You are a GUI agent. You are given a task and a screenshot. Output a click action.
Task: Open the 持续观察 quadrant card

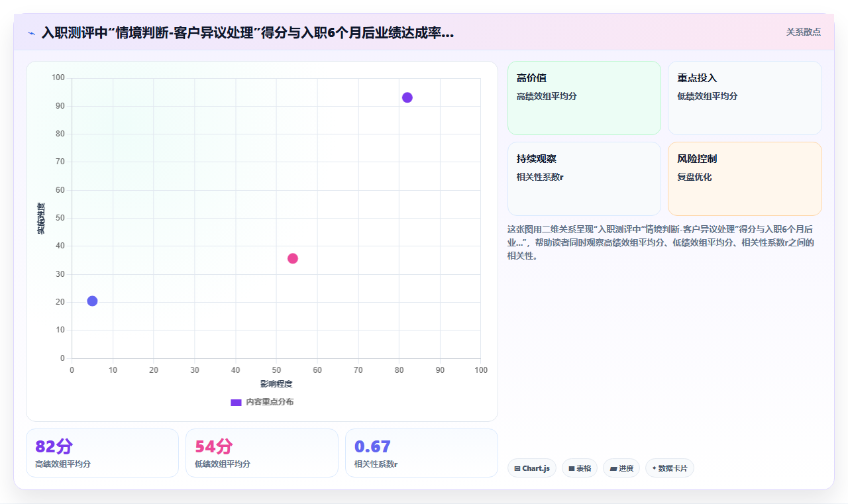[x=584, y=179]
